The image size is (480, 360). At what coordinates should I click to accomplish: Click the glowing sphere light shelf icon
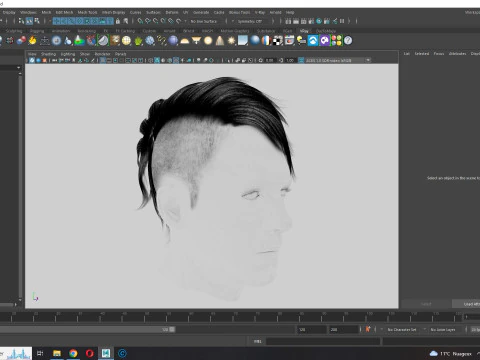click(208, 41)
